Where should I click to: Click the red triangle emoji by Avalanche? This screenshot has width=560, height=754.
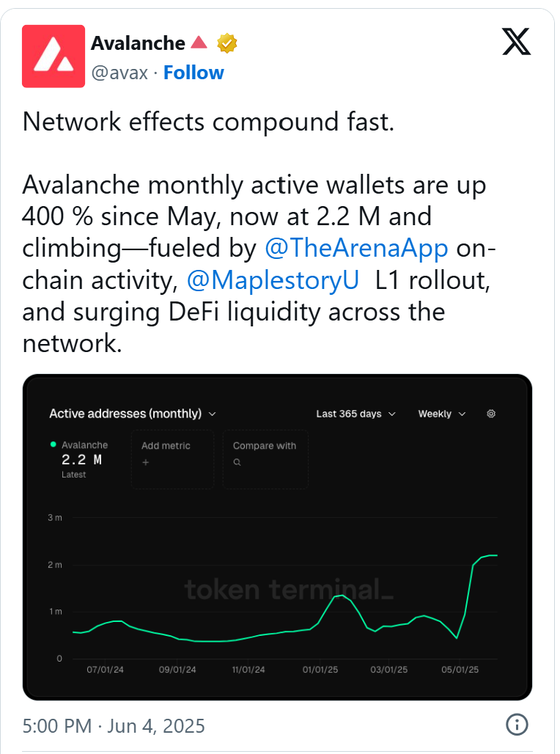[199, 43]
